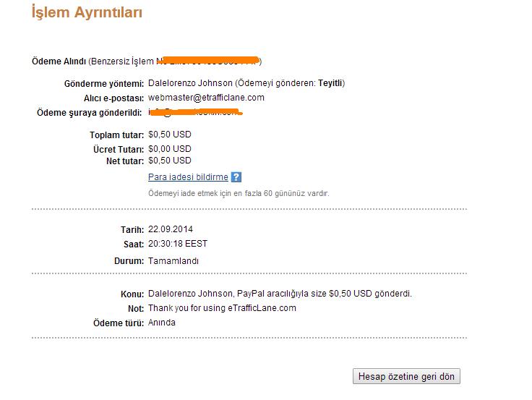Click the Konu subject line text
Image resolution: width=532 pixels, height=400 pixels.
[x=280, y=294]
